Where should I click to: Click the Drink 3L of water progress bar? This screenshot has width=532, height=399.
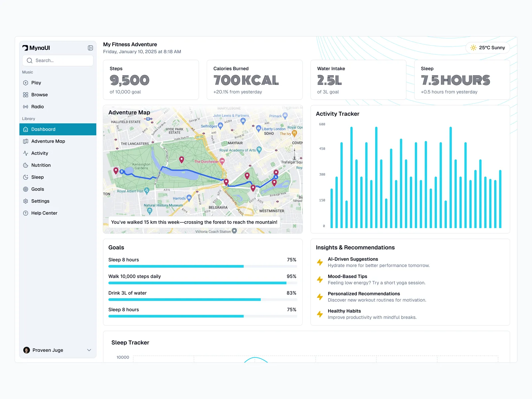tap(202, 300)
